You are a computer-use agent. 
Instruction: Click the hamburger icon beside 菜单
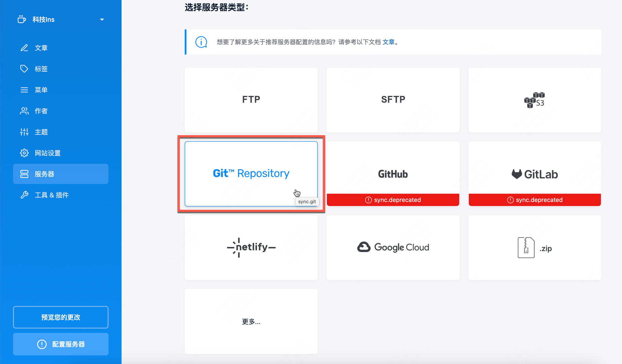(24, 90)
